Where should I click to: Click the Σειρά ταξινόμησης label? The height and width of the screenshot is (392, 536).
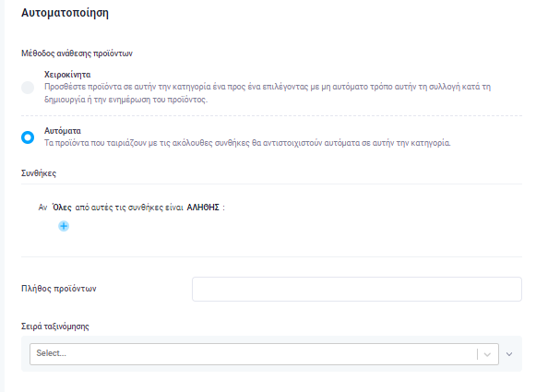[x=55, y=327]
